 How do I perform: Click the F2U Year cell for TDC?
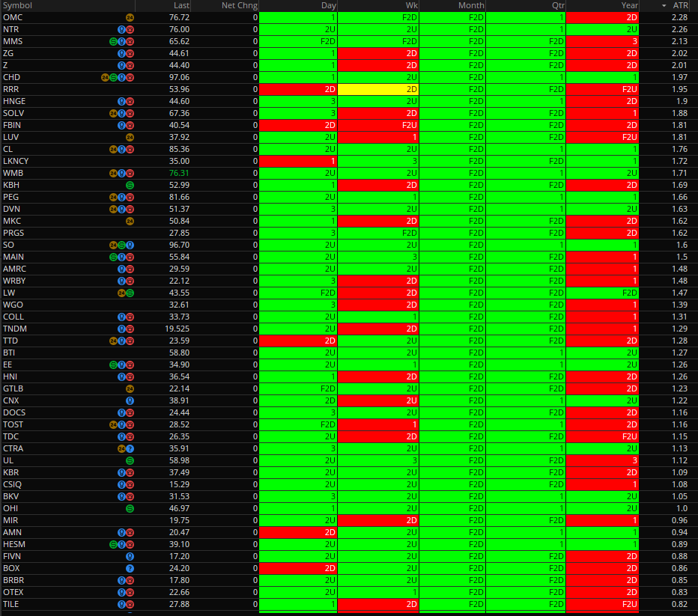click(x=602, y=437)
